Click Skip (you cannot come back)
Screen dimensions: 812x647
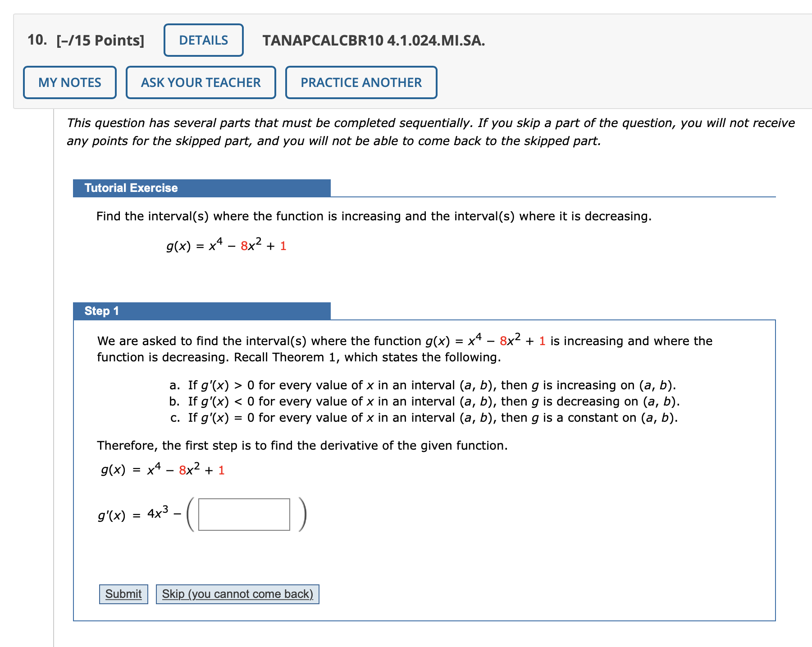pos(237,593)
